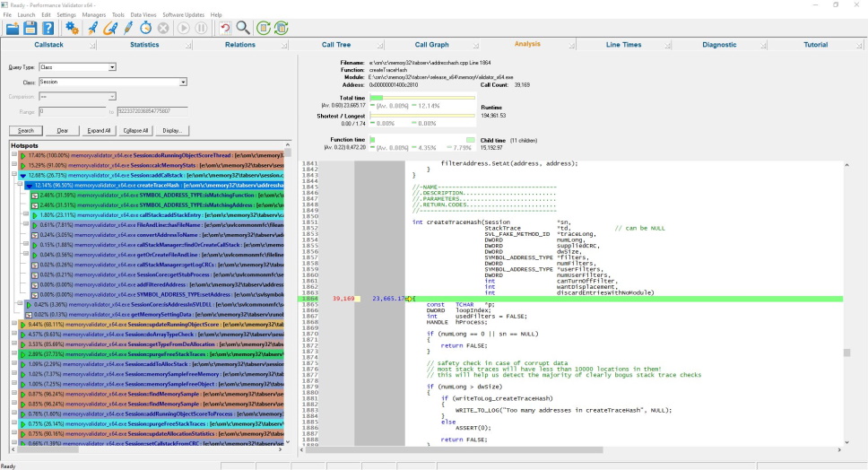Expand the Session::updateRunningObjectScore tree node
The image size is (868, 470).
(14, 323)
